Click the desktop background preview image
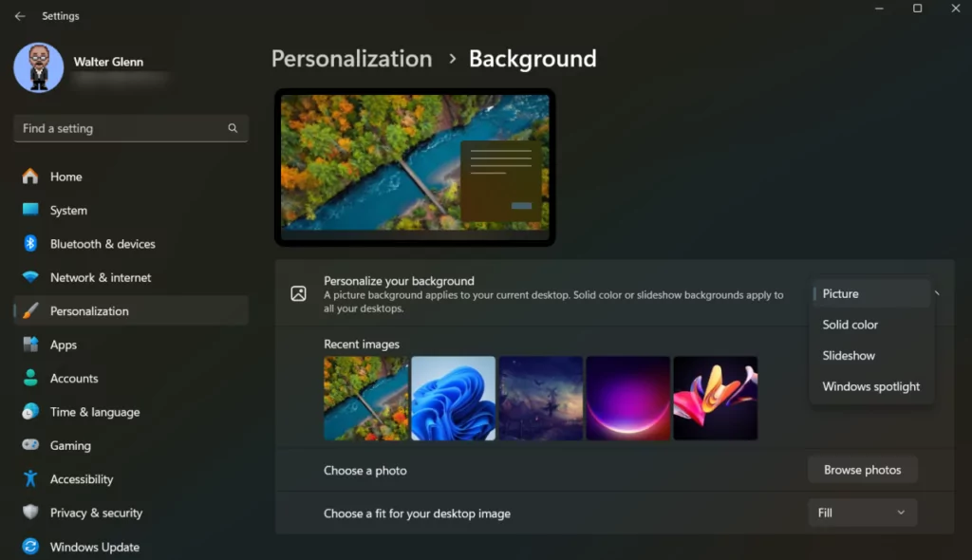The height and width of the screenshot is (560, 972). coord(415,167)
